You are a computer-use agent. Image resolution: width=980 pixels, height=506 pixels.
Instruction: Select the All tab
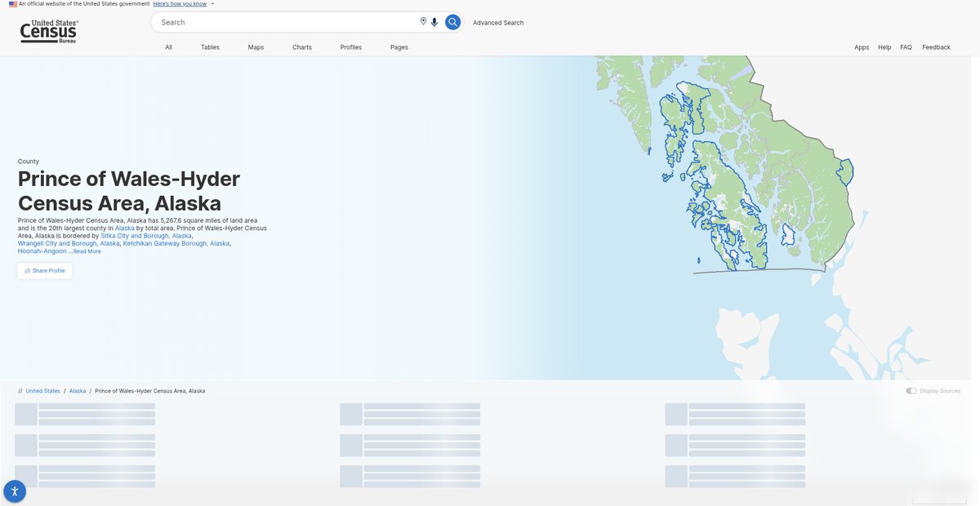(169, 47)
